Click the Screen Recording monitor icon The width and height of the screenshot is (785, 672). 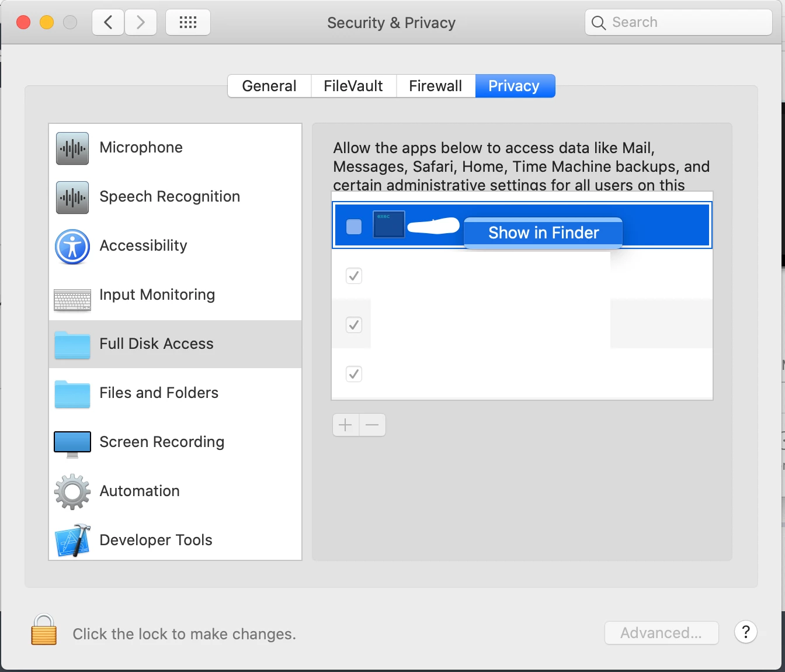[x=72, y=444]
